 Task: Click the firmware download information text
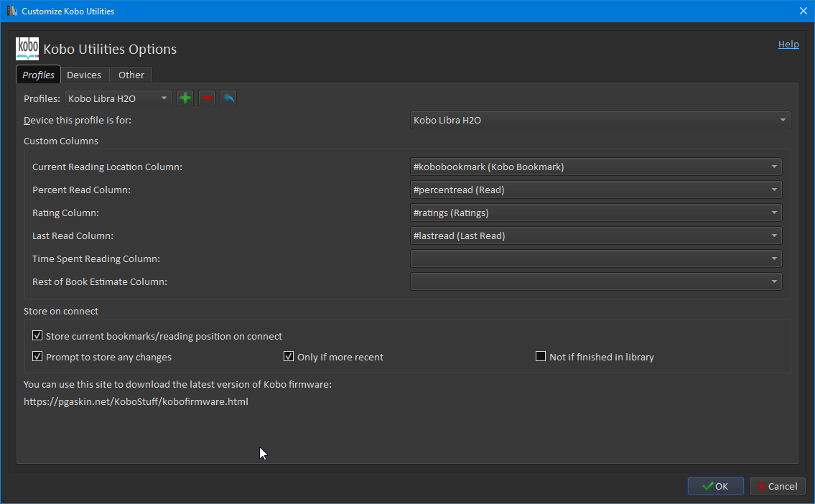point(178,385)
